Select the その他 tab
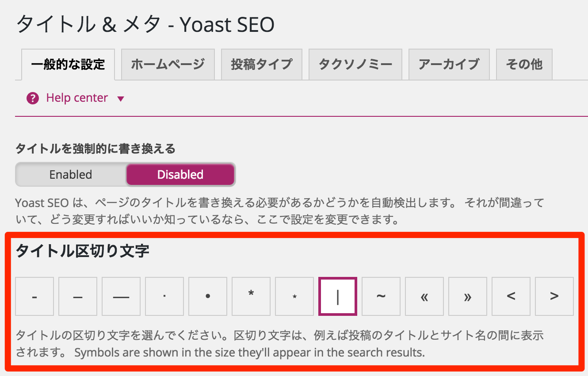588x376 pixels. (524, 65)
